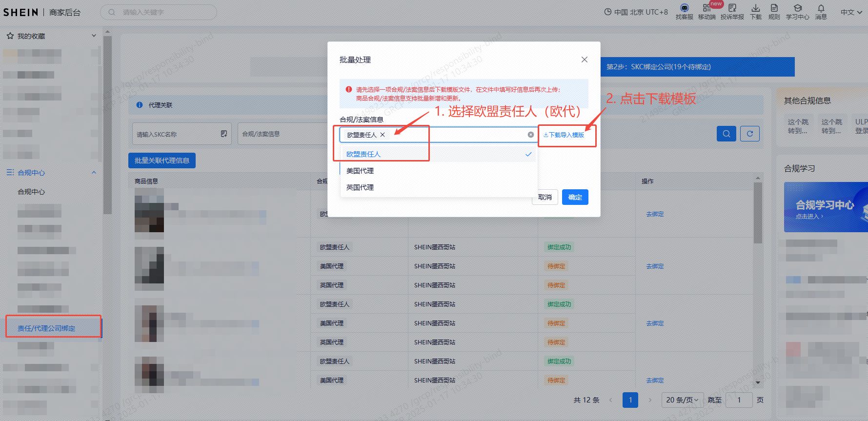
Task: Select 欧盟责任人 in the dropdown list
Action: tap(439, 154)
